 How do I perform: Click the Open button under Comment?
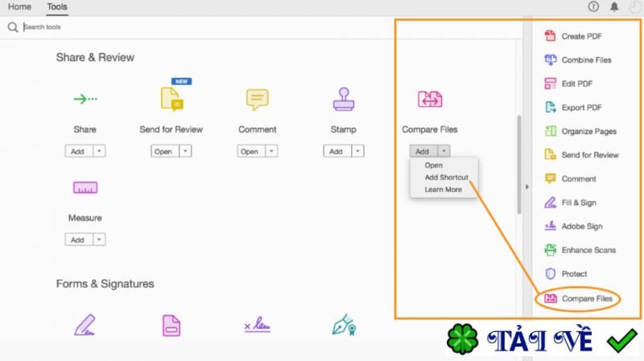tap(251, 151)
